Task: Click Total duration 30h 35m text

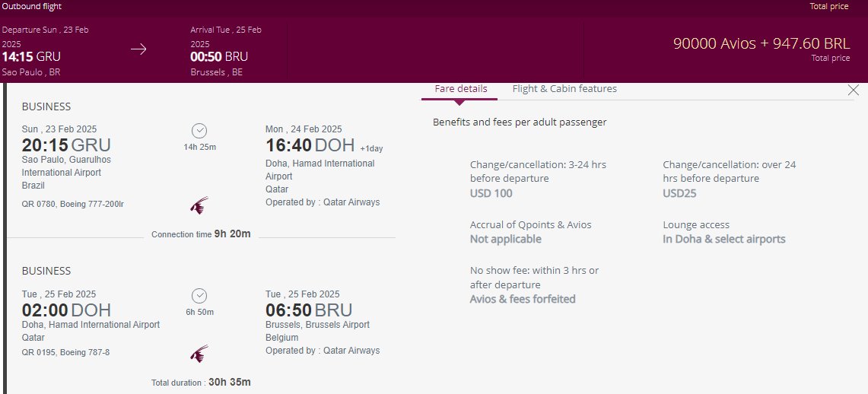Action: (201, 383)
